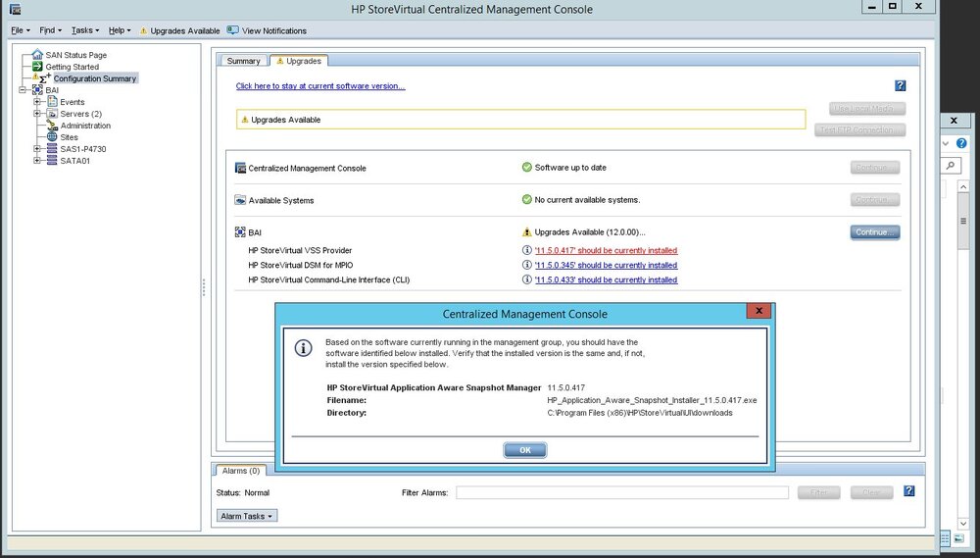Select the Alarms (0) tab
Image resolution: width=980 pixels, height=558 pixels.
coord(241,471)
